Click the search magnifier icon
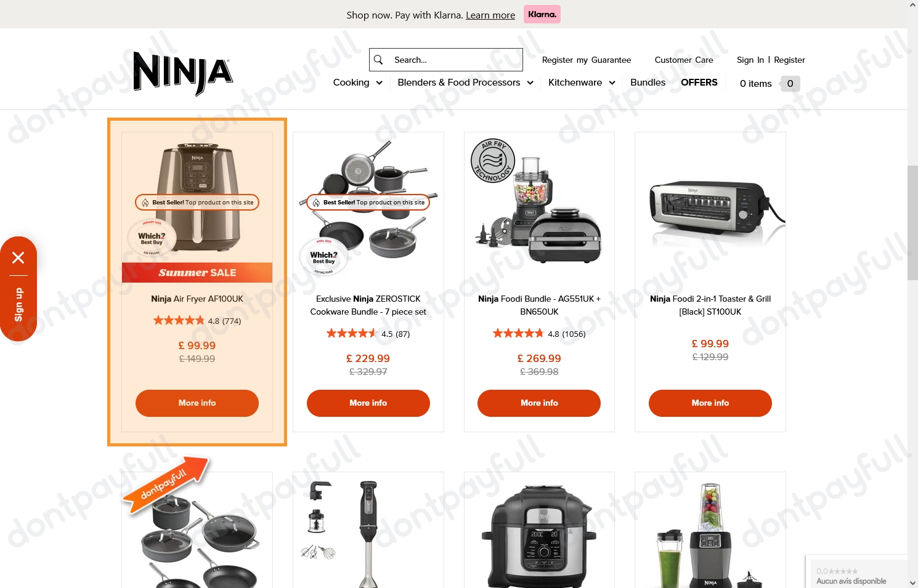 (379, 60)
